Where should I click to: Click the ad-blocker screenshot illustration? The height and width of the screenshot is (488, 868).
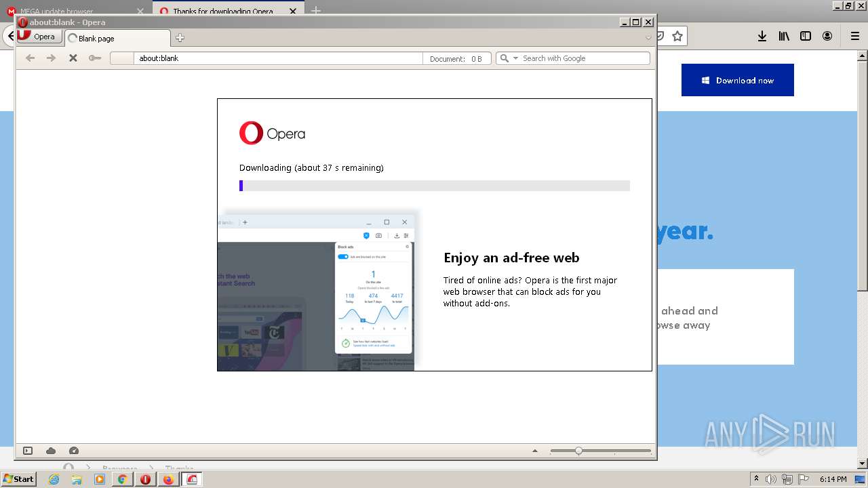316,290
